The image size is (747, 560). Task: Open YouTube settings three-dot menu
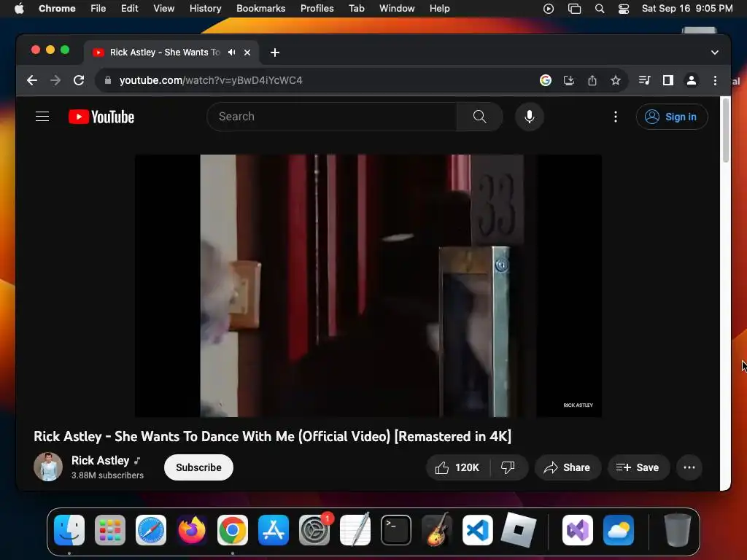tap(616, 117)
